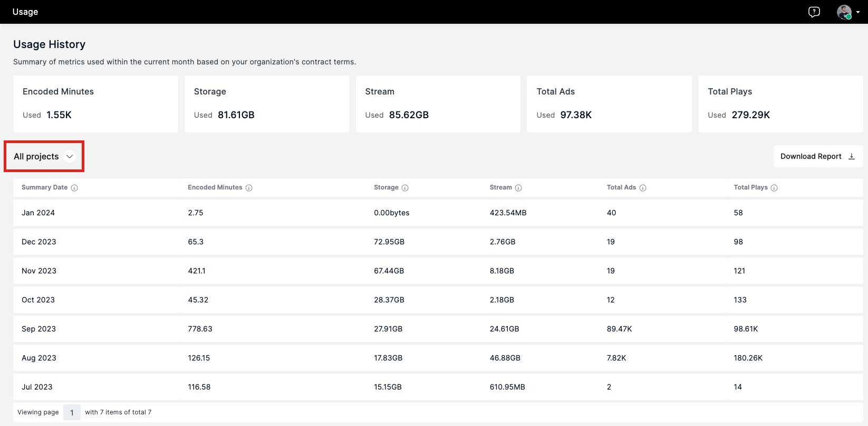
Task: Select the Jul 2023 row date
Action: [37, 387]
